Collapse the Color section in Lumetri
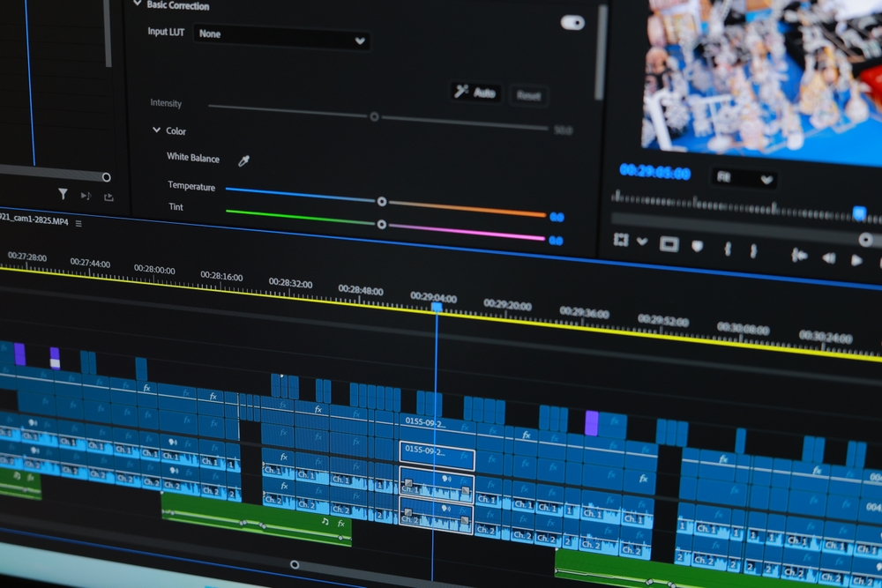The image size is (882, 588). coord(155,130)
